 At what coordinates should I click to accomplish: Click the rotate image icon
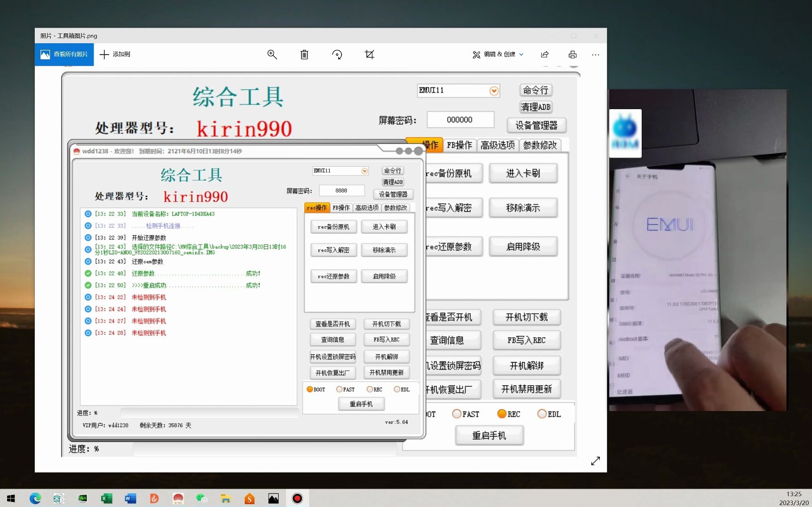coord(337,55)
